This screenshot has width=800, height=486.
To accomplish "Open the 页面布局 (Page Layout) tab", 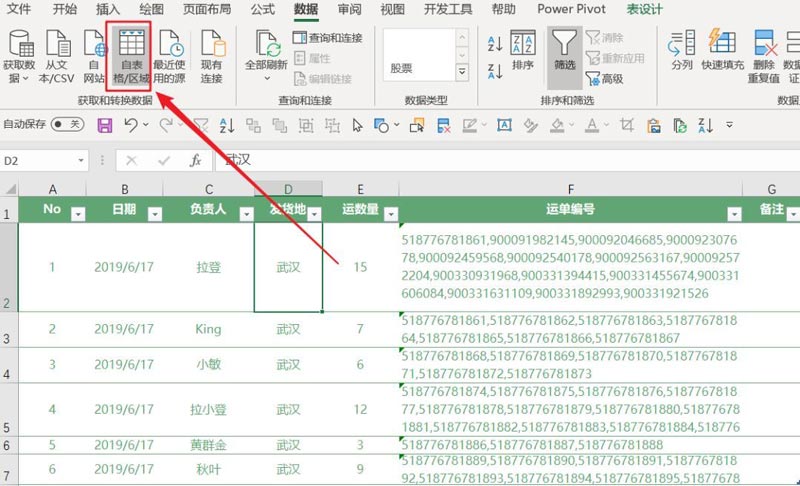I will pyautogui.click(x=207, y=9).
